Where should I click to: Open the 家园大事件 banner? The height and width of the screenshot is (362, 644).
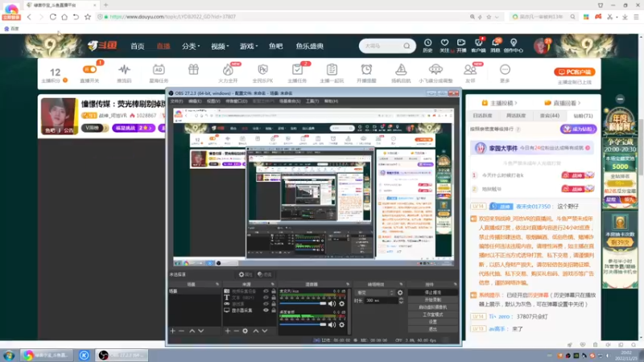click(533, 148)
